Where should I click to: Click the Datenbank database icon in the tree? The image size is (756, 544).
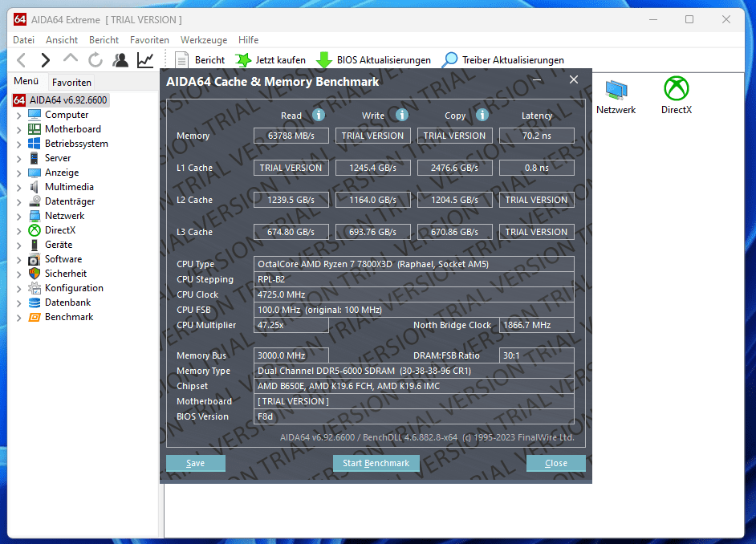[35, 302]
